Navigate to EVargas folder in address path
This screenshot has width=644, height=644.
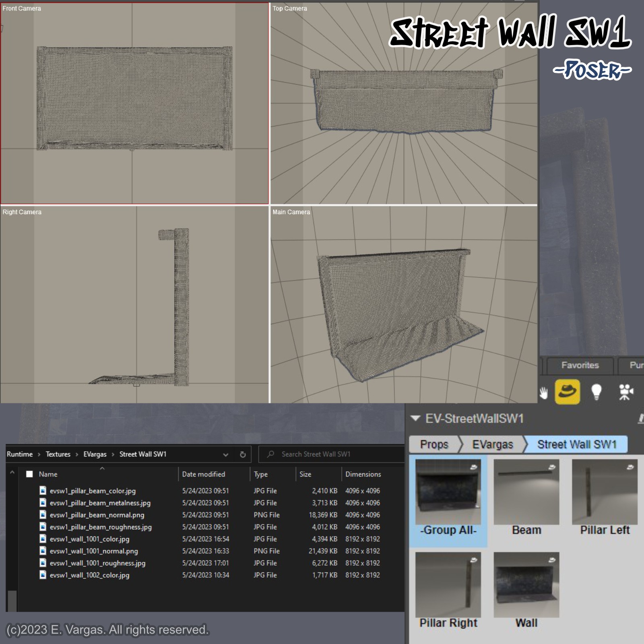pyautogui.click(x=95, y=454)
